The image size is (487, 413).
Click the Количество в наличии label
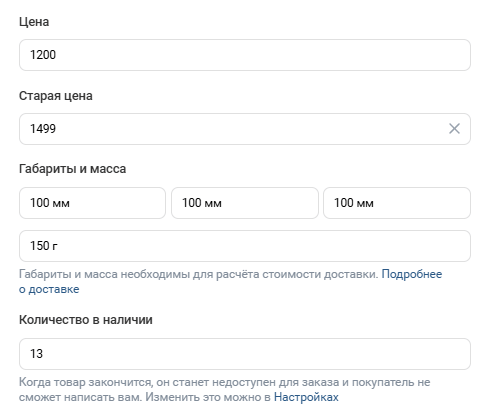coord(86,320)
